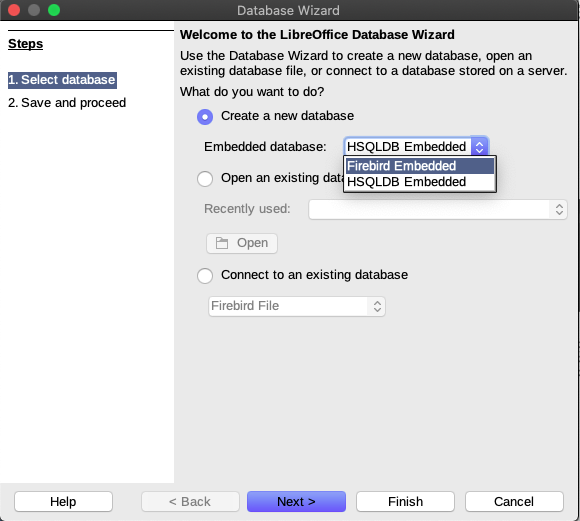Viewport: 580px width, 521px height.
Task: Click the grey minimize window button
Action: [34, 10]
